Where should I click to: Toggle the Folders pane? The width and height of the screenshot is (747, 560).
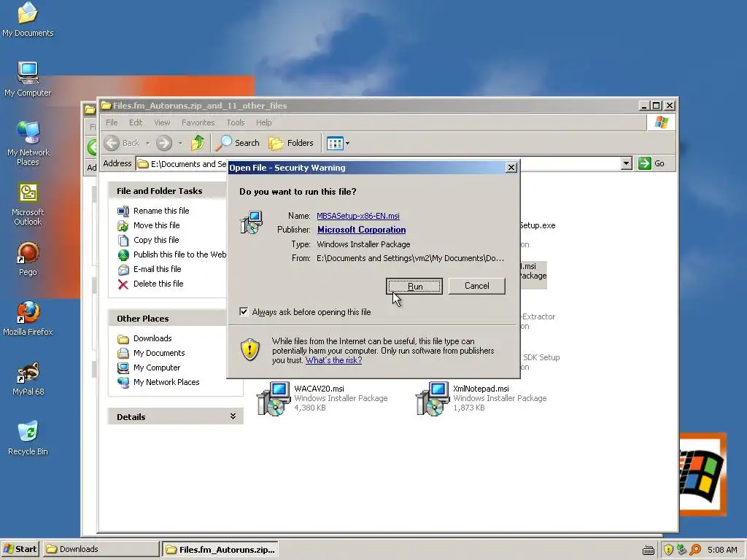pos(290,143)
